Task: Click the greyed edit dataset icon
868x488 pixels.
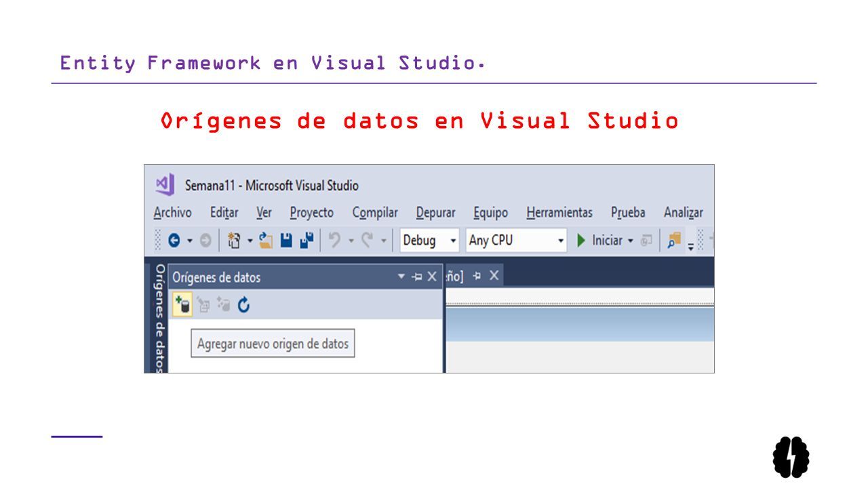Action: pyautogui.click(x=203, y=305)
